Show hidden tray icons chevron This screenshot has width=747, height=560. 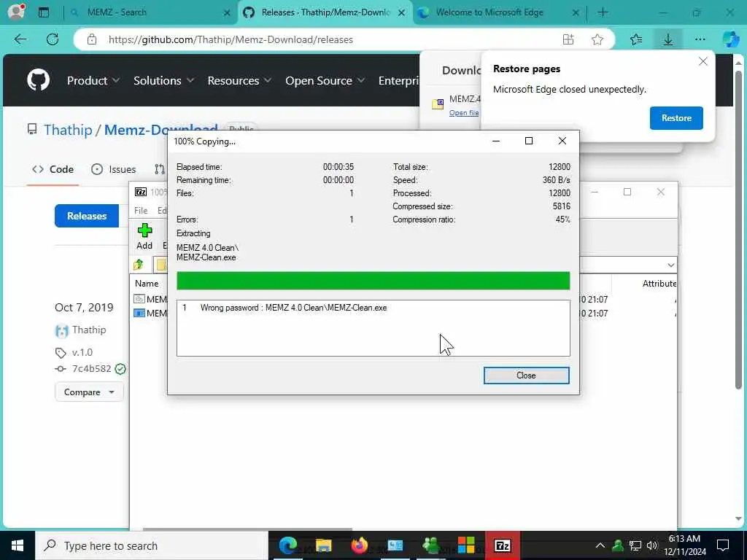[x=600, y=545]
